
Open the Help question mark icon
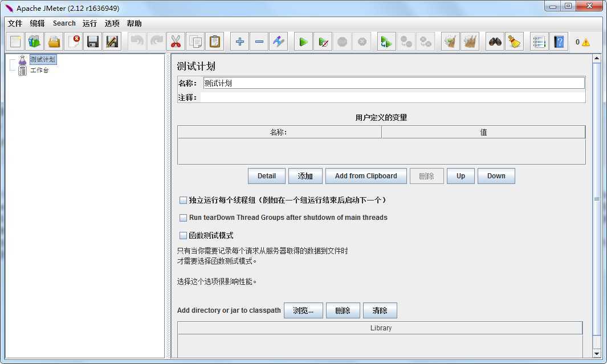click(x=559, y=42)
